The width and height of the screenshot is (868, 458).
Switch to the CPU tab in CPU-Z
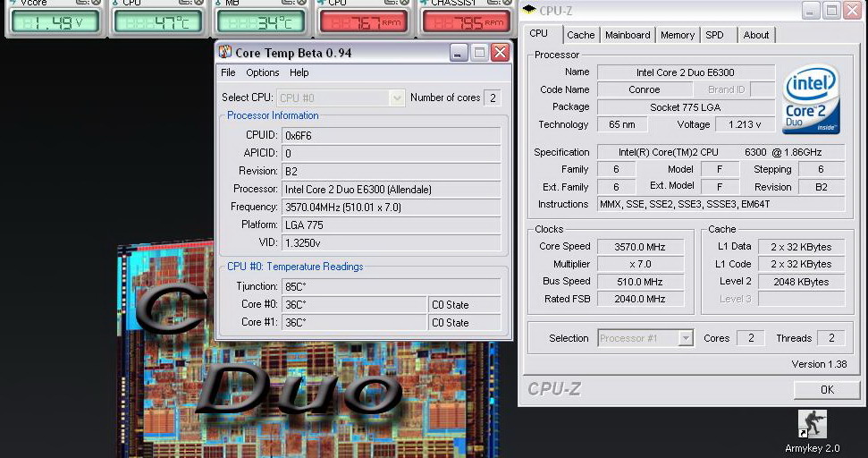[539, 33]
